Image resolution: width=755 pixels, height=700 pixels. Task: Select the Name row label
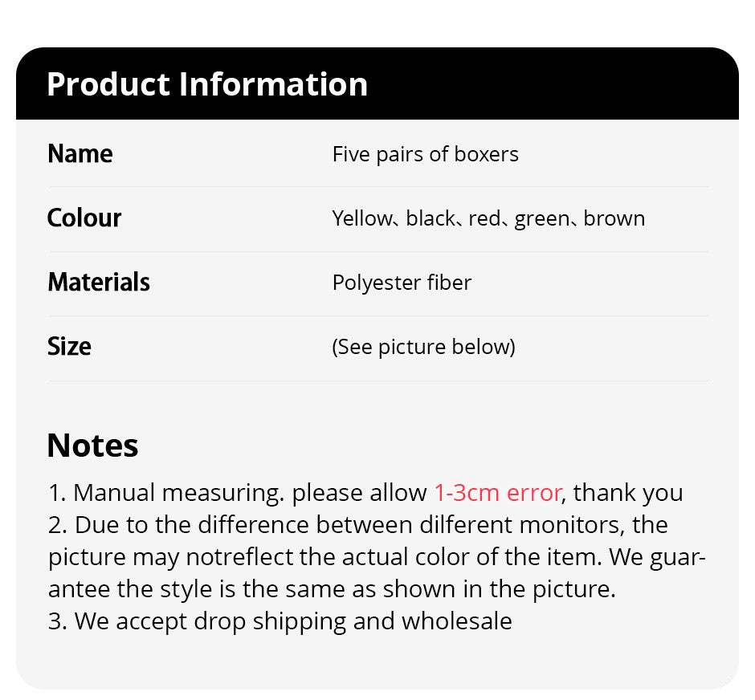pyautogui.click(x=80, y=153)
